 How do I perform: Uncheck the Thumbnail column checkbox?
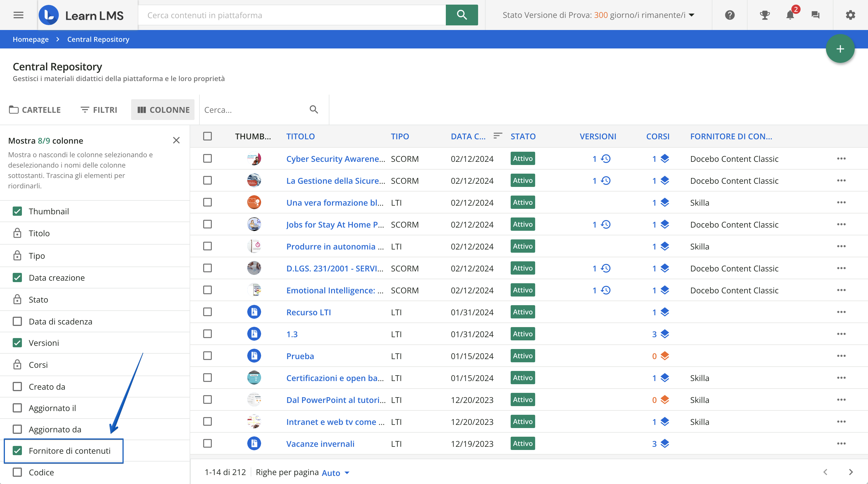tap(17, 211)
